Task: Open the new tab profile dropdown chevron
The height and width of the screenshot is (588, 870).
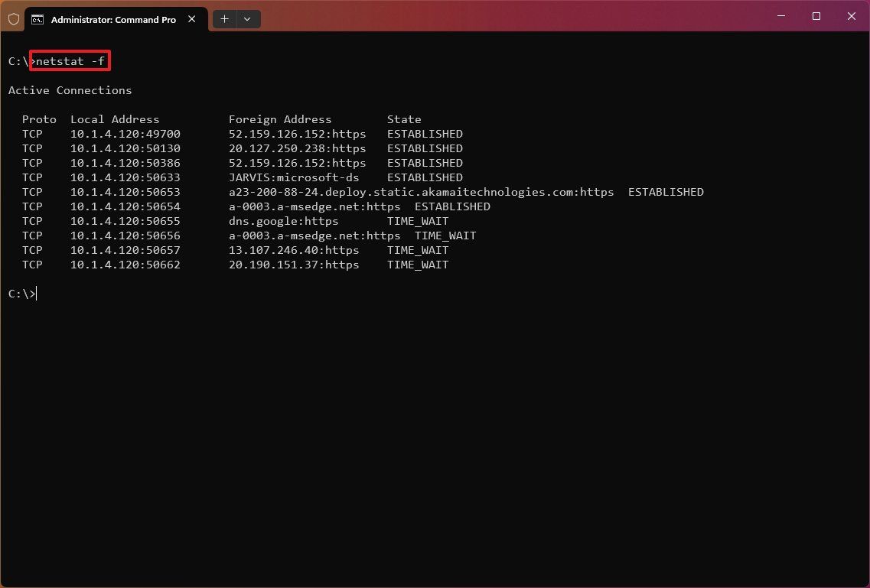Action: click(x=246, y=18)
